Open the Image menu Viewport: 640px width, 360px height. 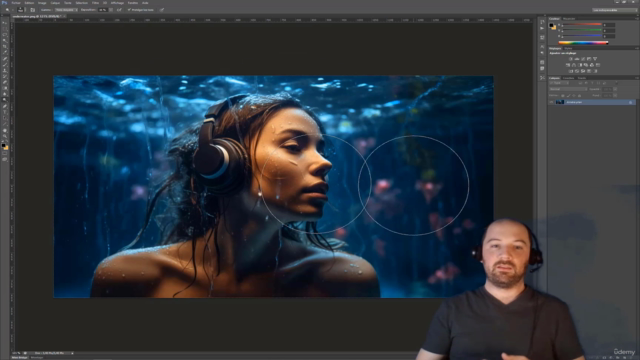(x=42, y=3)
